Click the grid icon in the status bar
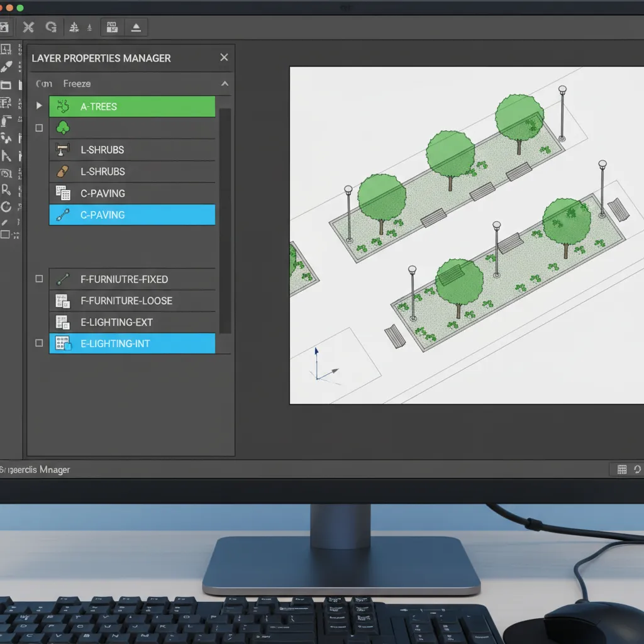The image size is (644, 644). point(622,469)
